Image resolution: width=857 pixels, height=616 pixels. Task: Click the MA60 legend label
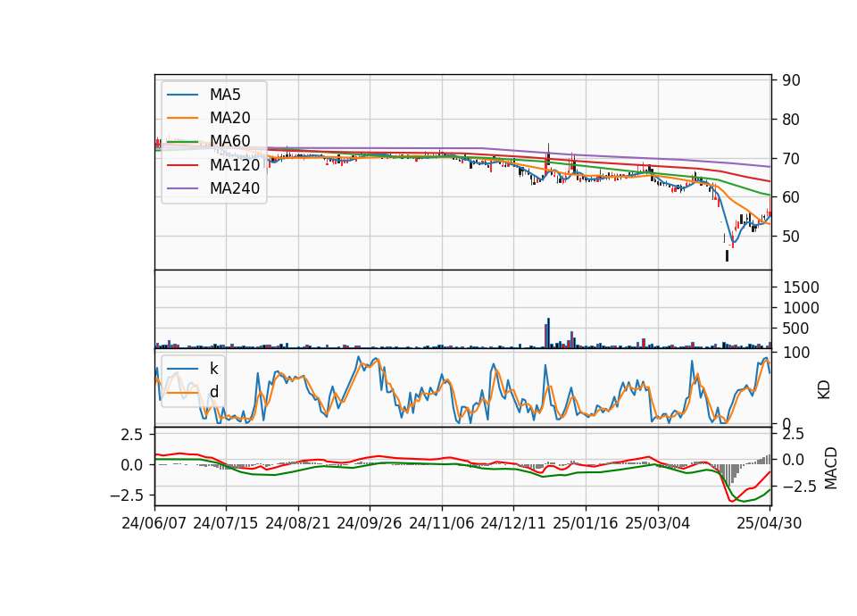(x=229, y=141)
